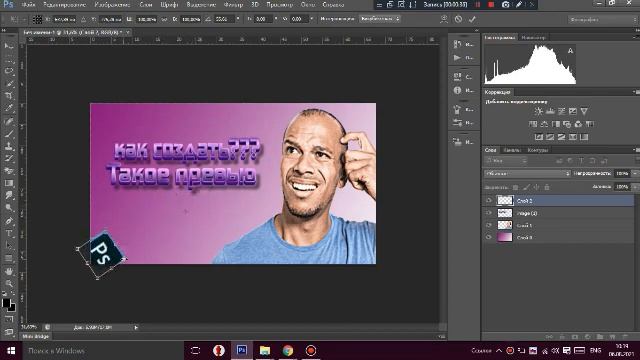Viewport: 640px width, 360px height.
Task: Add a Brightness/Contrast adjustment
Action: coord(539,111)
